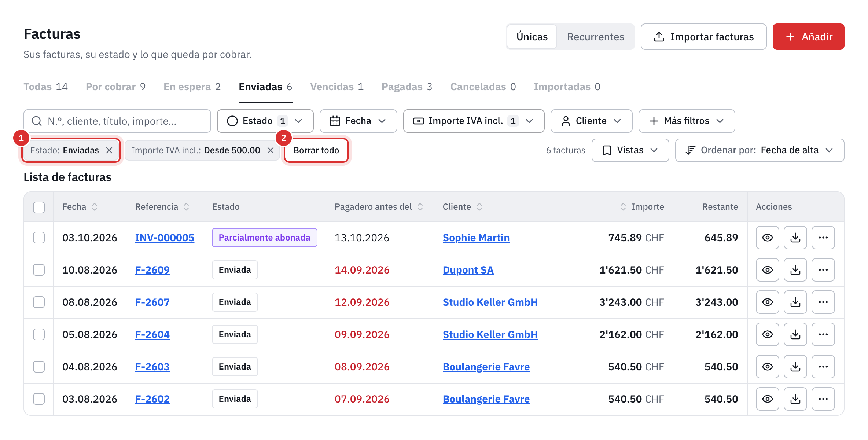Remove the Estado: Enviadas filter chip
The width and height of the screenshot is (868, 440).
coord(109,150)
